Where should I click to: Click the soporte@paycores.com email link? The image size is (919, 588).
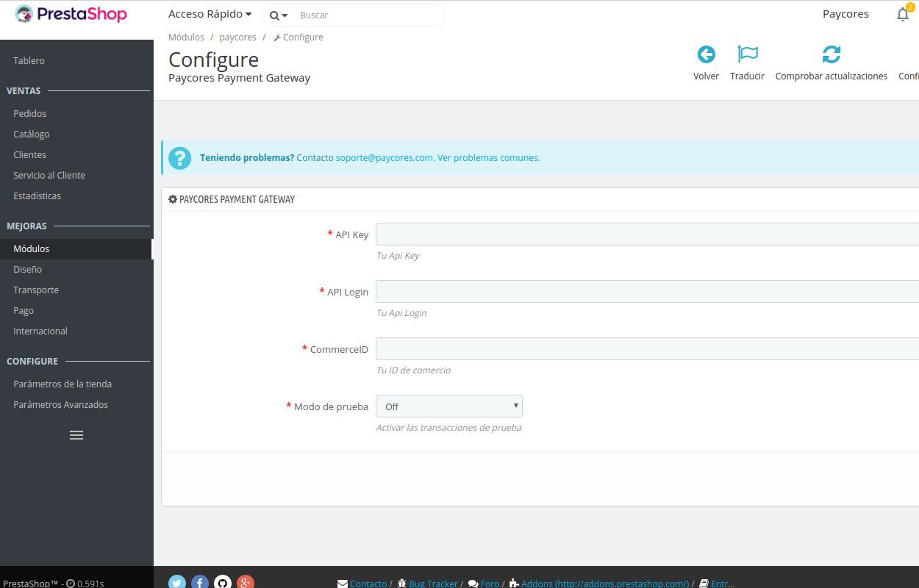pyautogui.click(x=385, y=157)
